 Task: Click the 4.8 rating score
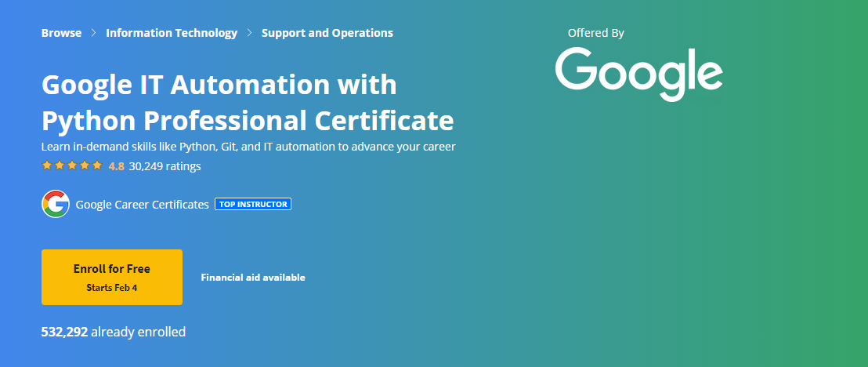(116, 165)
